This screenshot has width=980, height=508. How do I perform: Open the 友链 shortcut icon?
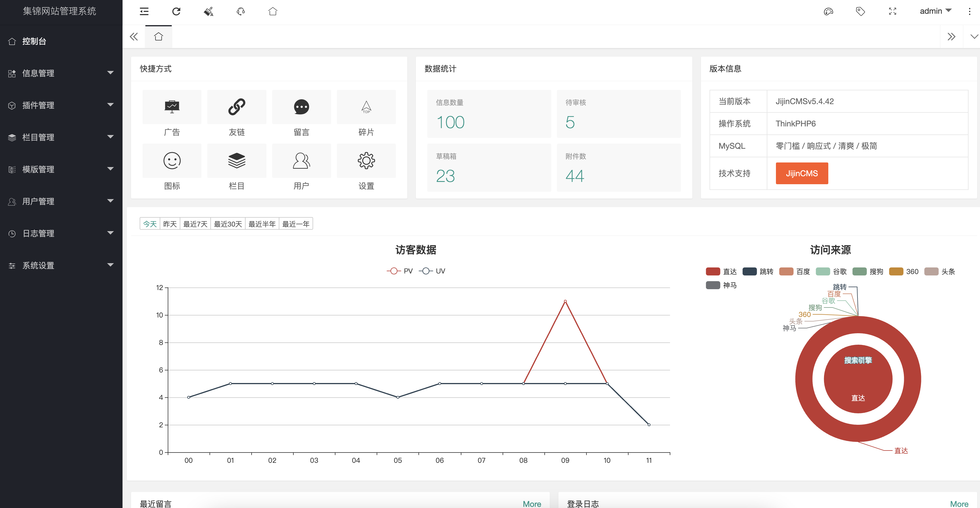coord(237,107)
